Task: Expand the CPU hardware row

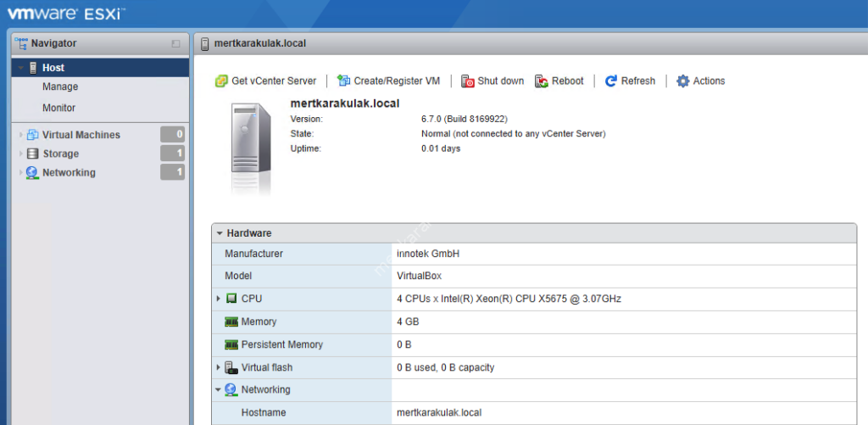Action: (219, 299)
